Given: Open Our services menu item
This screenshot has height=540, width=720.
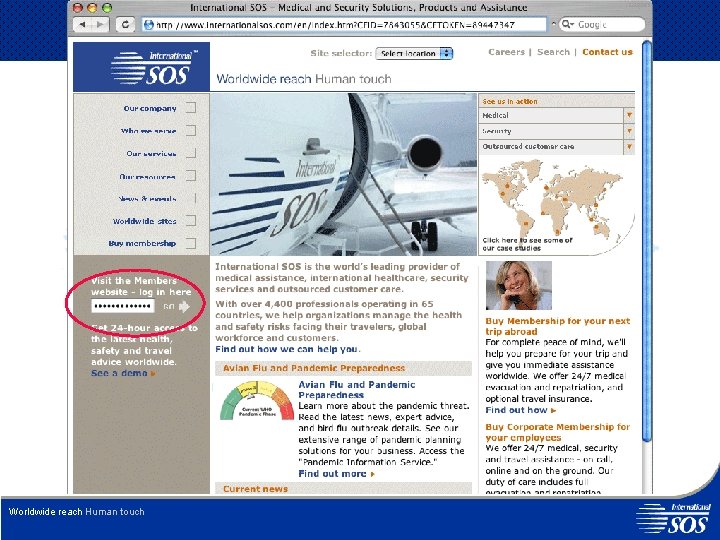Looking at the screenshot, I should coord(151,153).
